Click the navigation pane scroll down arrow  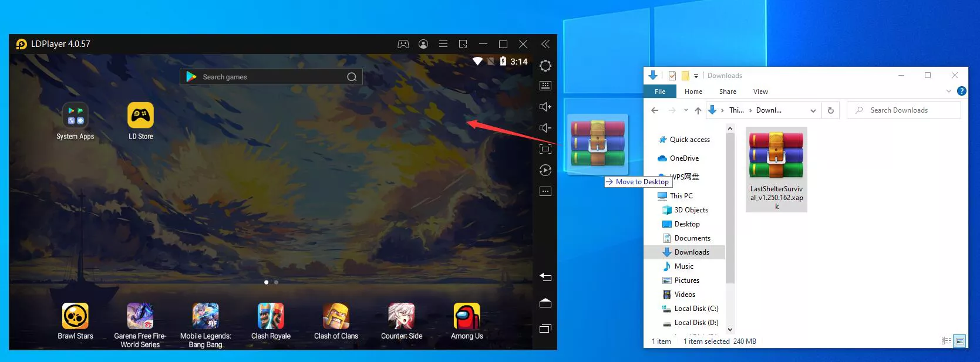click(x=730, y=330)
